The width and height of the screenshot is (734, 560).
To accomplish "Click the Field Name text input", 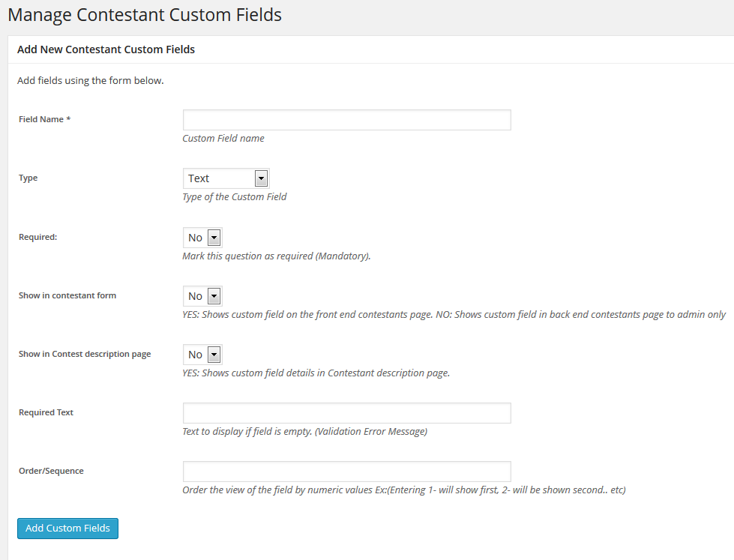I will point(347,120).
